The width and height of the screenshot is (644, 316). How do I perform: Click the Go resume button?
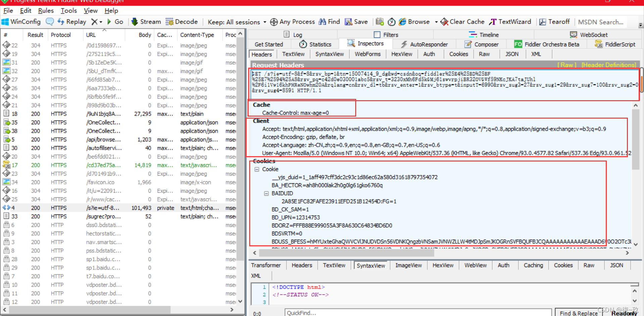click(115, 22)
